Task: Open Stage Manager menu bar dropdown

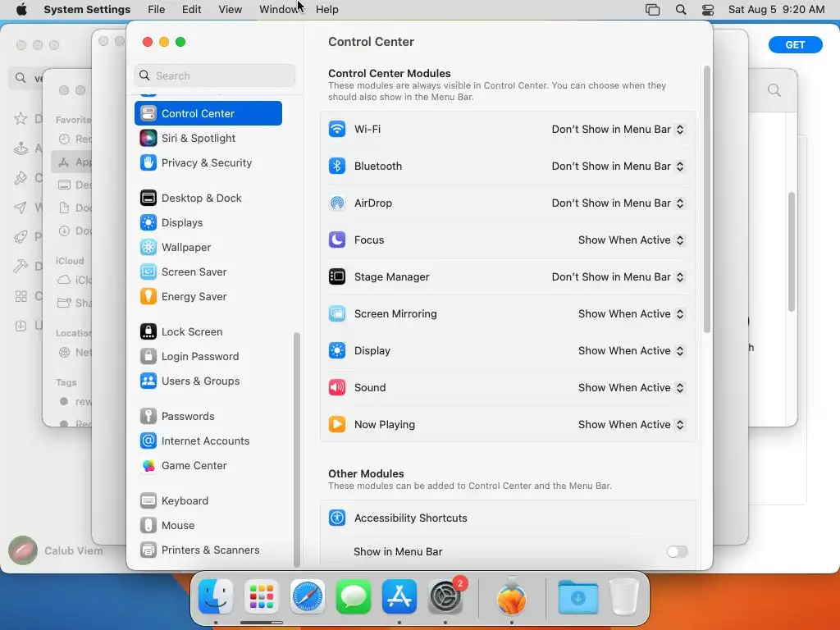Action: click(x=619, y=277)
